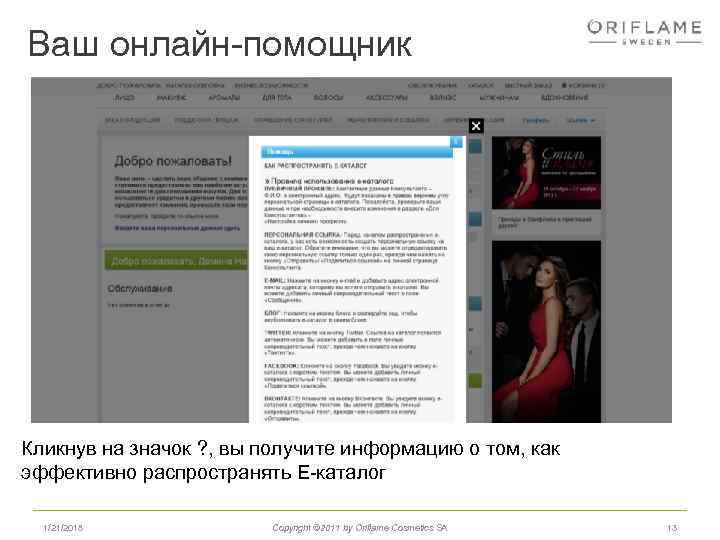The image size is (720, 540).
Task: Expand the blue dropdown at the end of the second menu row
Action: 580,120
